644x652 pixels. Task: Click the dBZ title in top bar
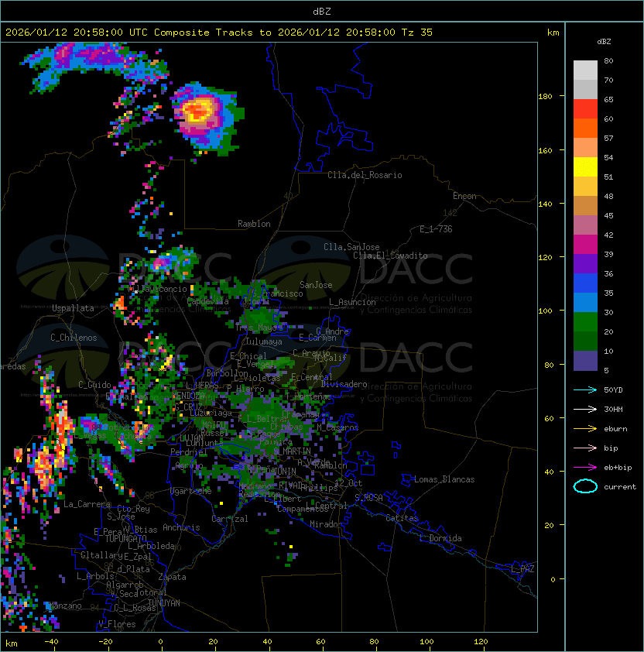322,12
